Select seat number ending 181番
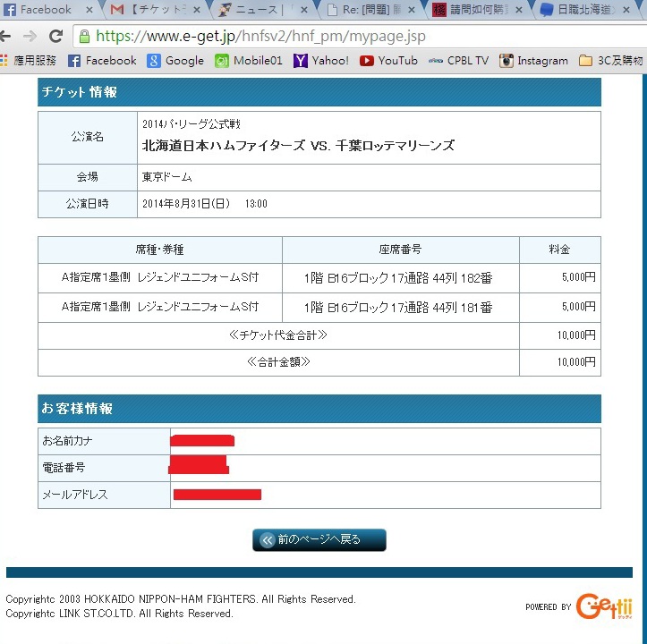Viewport: 647px width, 644px height. coord(397,308)
